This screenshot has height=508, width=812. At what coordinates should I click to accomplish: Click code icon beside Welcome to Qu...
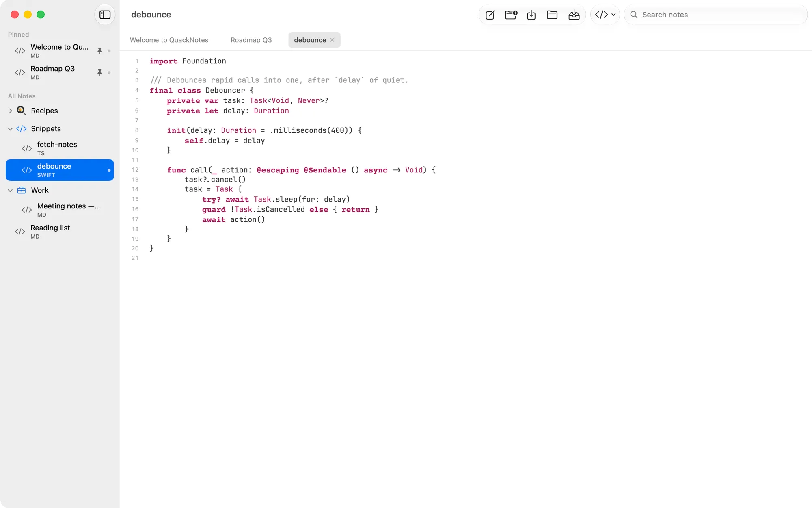coord(20,51)
